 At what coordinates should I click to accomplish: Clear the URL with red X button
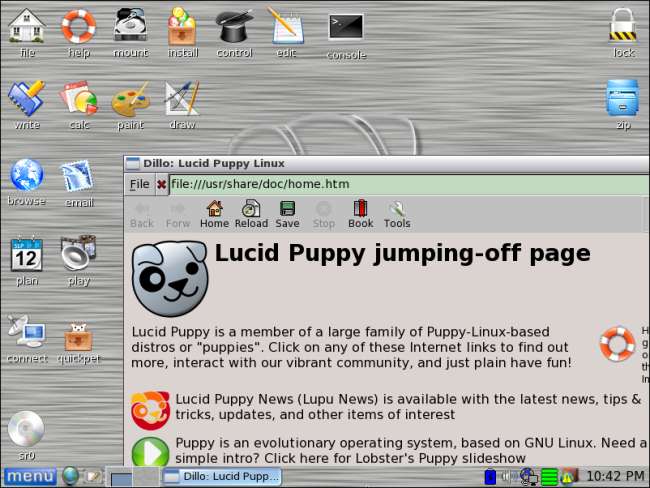[x=161, y=185]
